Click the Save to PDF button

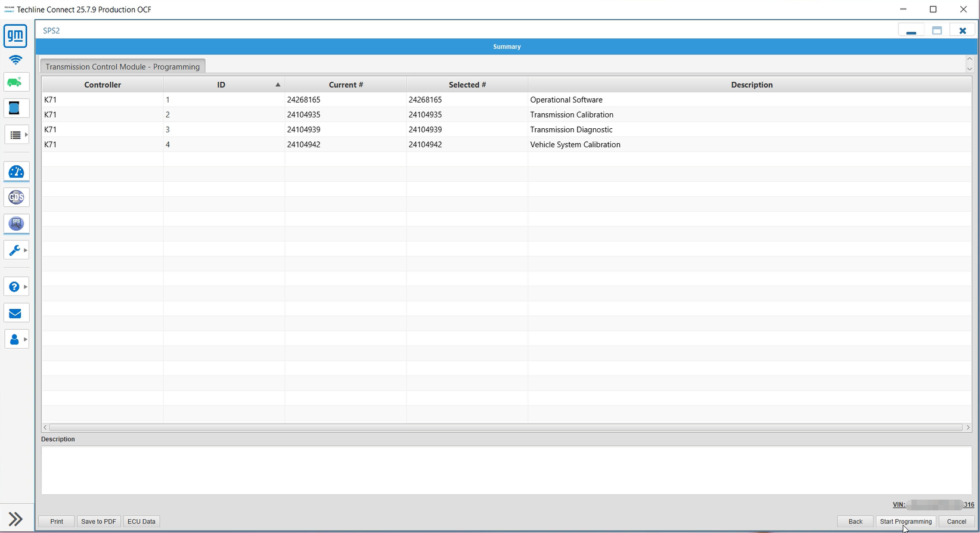coord(98,521)
